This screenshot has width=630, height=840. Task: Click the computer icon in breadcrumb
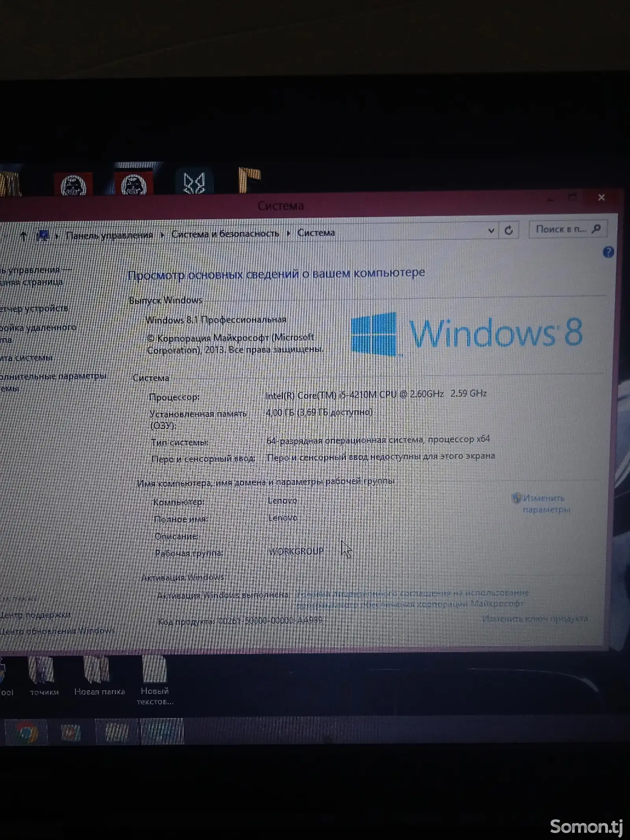coord(42,236)
